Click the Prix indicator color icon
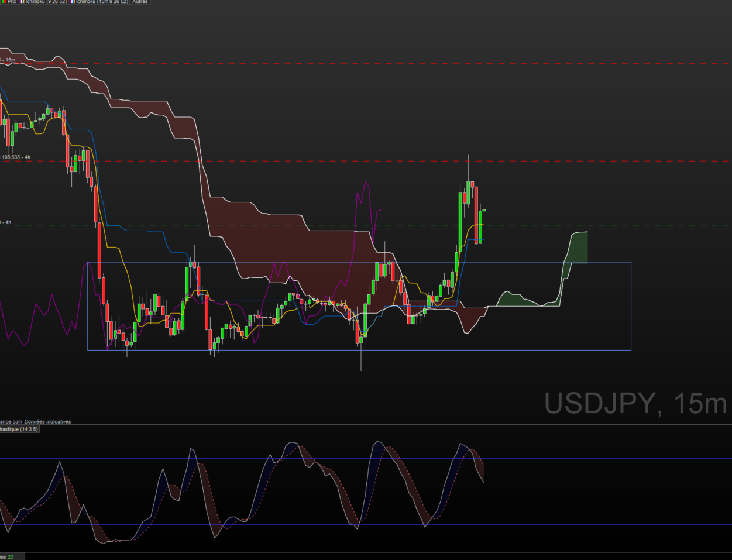 (x=4, y=2)
